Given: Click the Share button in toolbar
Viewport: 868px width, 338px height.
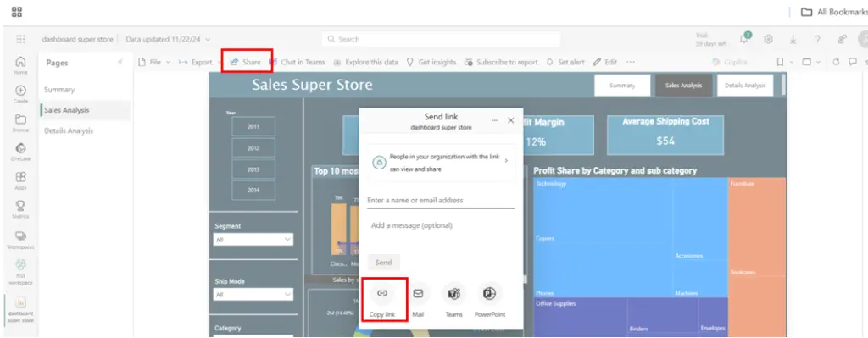Looking at the screenshot, I should tap(245, 62).
